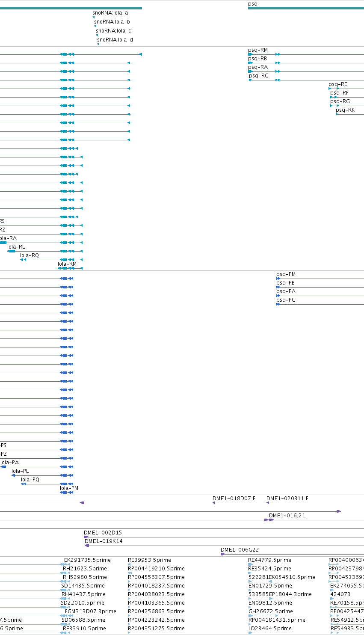Open the DME1-016J21 clone

[x=287, y=516]
